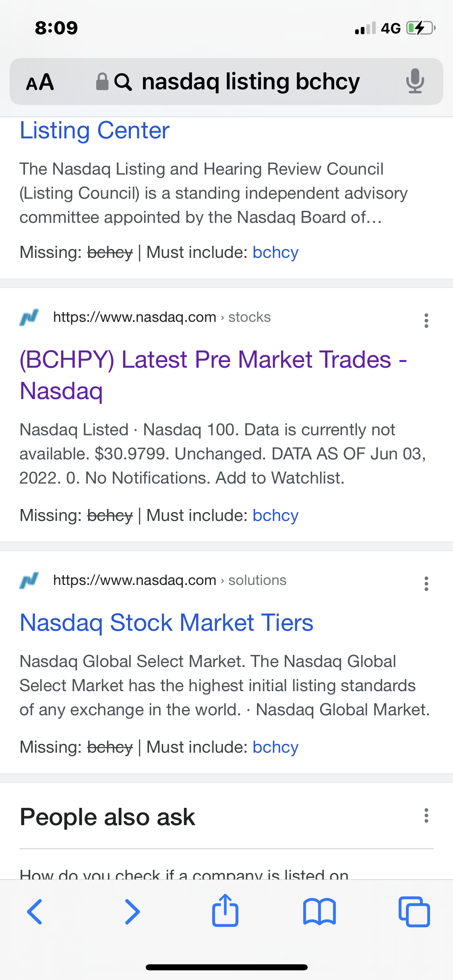Open the tabs overview icon
Image resolution: width=453 pixels, height=980 pixels.
click(414, 912)
